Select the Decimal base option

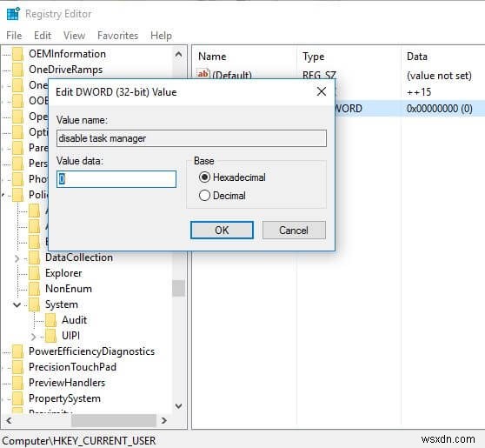click(x=223, y=196)
